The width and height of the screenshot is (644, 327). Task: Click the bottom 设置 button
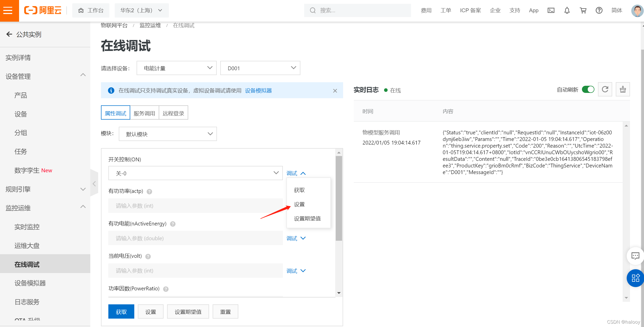point(151,311)
